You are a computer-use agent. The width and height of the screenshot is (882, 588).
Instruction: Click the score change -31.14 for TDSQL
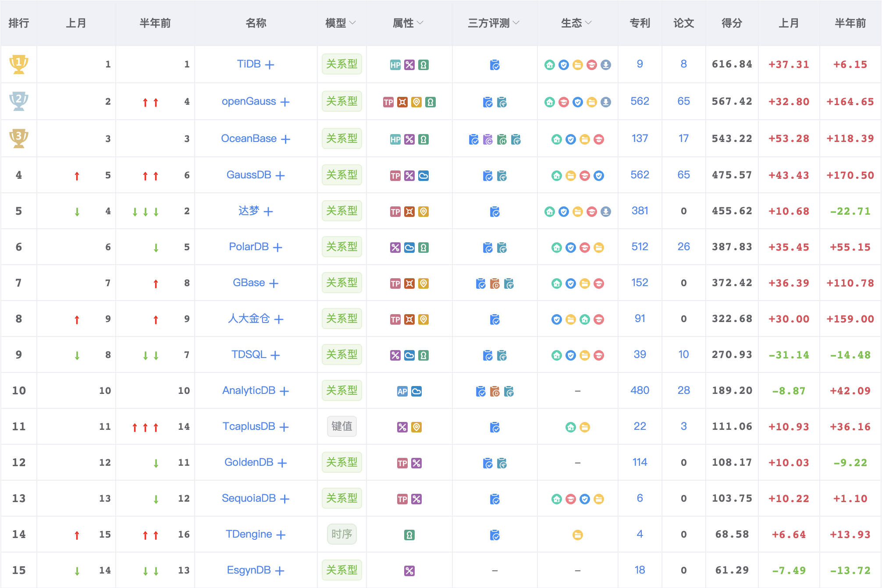[789, 355]
